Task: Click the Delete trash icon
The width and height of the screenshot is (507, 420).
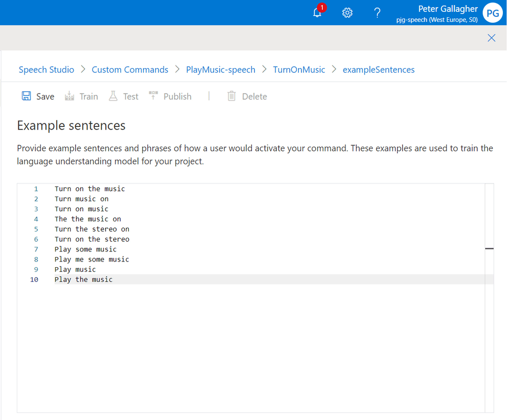Action: tap(231, 96)
